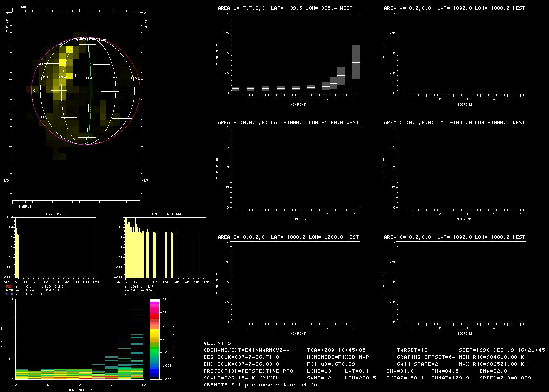Open the empty AREA 2 spectrum plot
Screen dimensions: 549x392
pyautogui.click(x=296, y=167)
